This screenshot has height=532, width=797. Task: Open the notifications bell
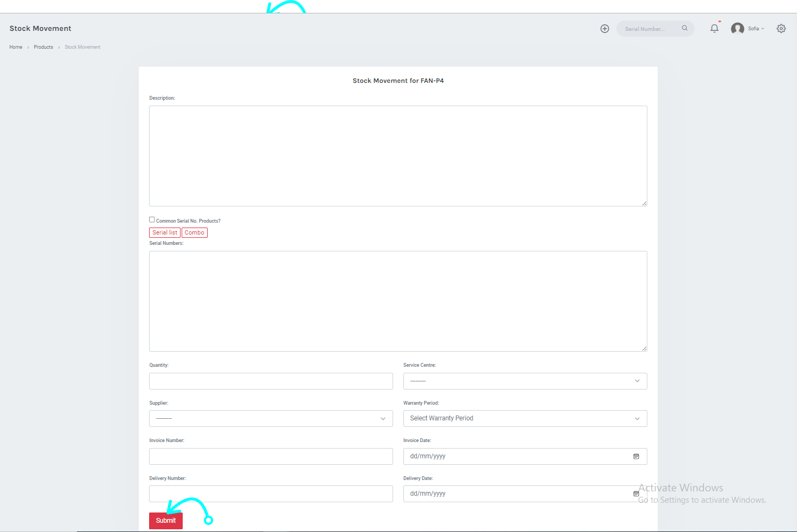tap(715, 29)
